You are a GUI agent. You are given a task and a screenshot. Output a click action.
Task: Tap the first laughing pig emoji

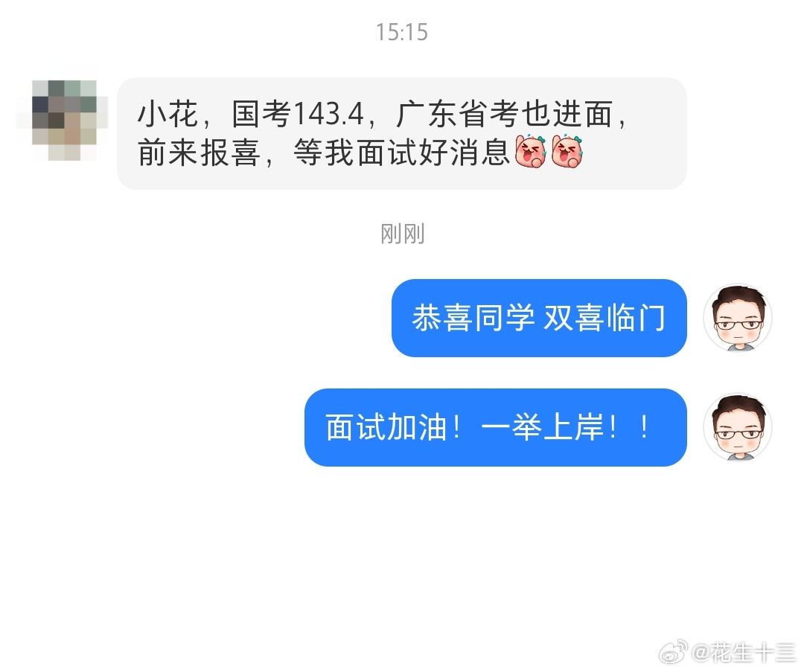(x=530, y=152)
